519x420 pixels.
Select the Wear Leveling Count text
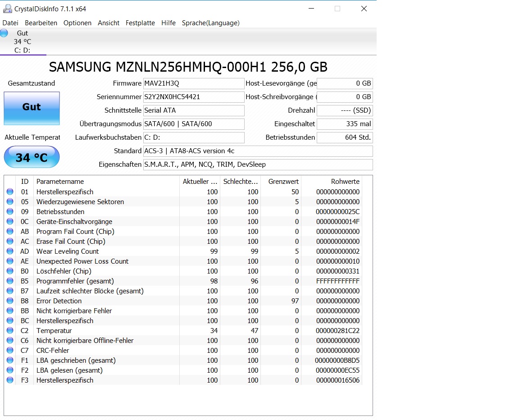point(68,251)
